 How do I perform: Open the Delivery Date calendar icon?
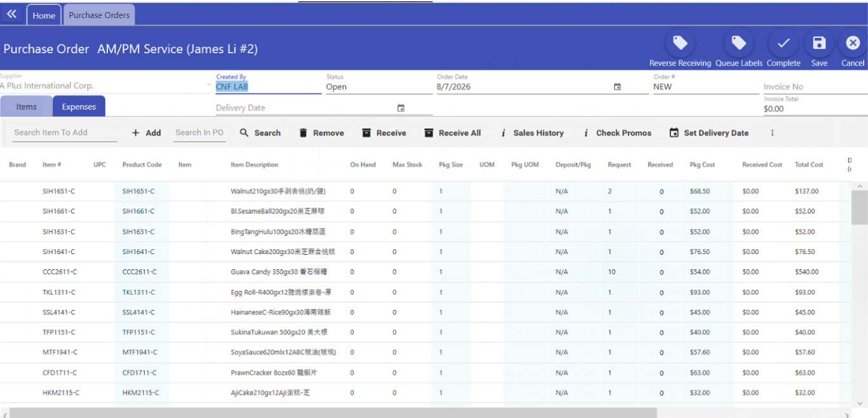(x=401, y=108)
